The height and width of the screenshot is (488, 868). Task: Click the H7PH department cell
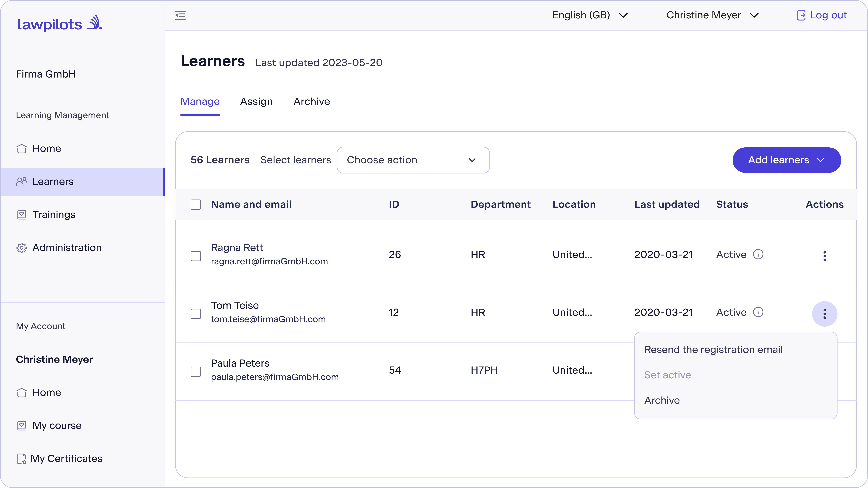(484, 370)
